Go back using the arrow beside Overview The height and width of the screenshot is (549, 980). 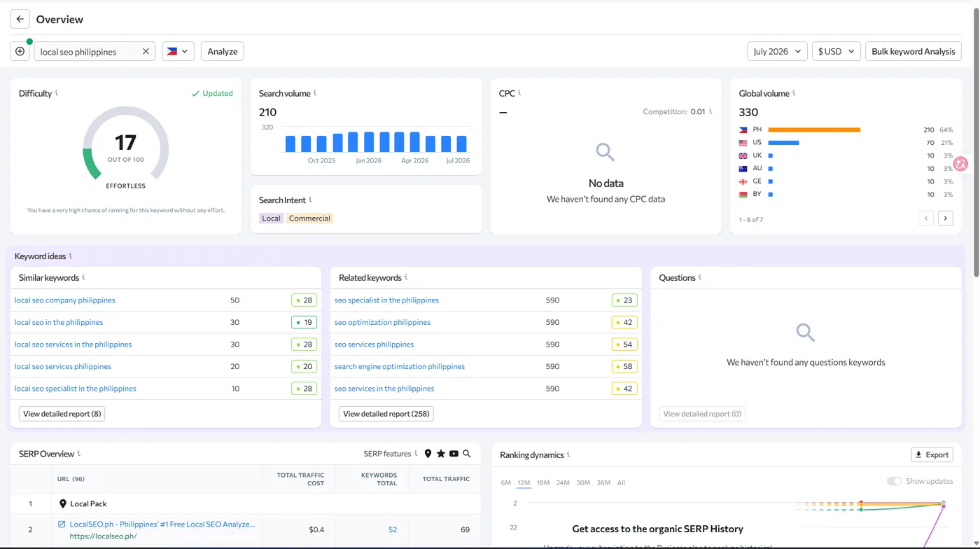[x=20, y=19]
